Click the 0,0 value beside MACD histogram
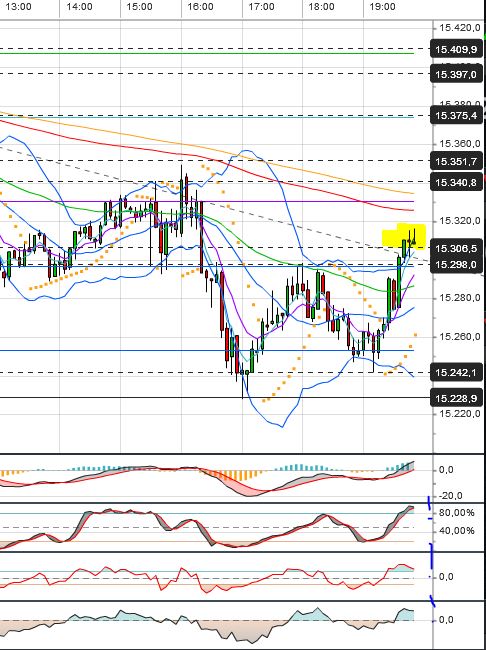The height and width of the screenshot is (650, 486). tap(446, 470)
